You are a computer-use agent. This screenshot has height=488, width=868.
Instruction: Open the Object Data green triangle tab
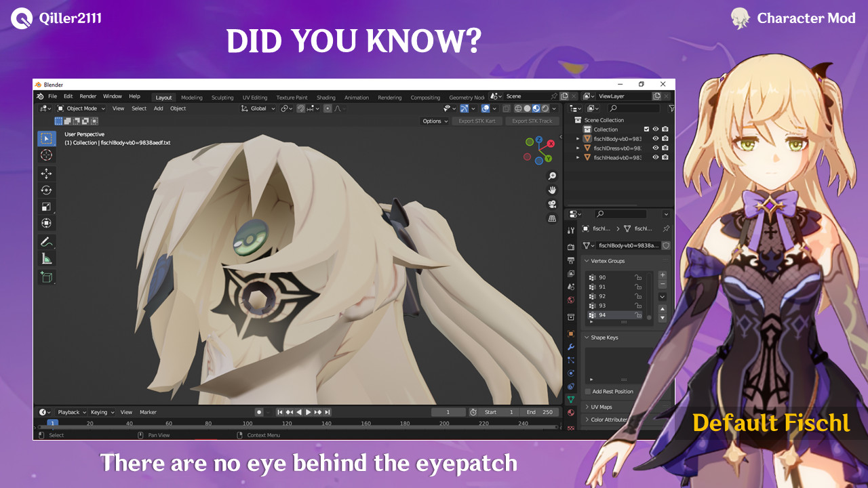tap(571, 399)
